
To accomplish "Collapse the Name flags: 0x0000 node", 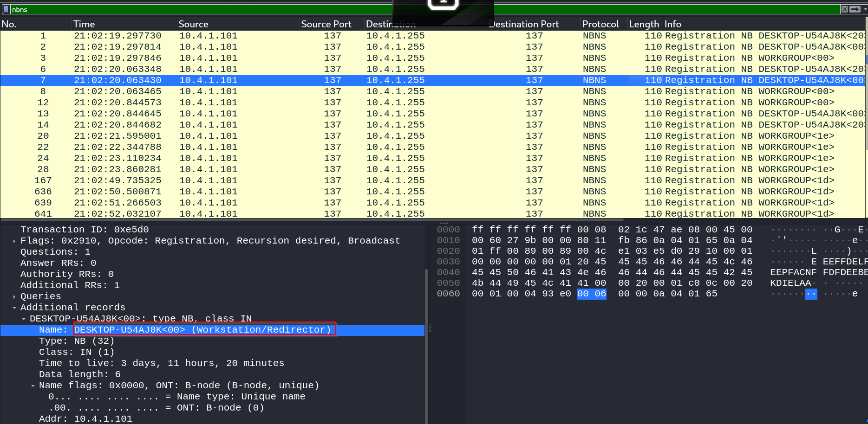I will point(33,385).
